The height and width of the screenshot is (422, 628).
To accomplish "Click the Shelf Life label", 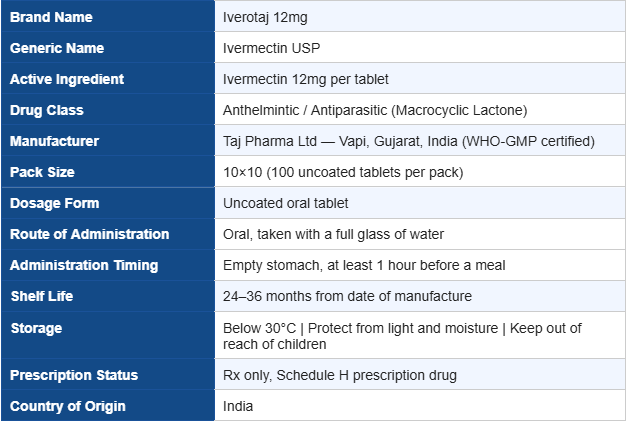I will (x=42, y=296).
